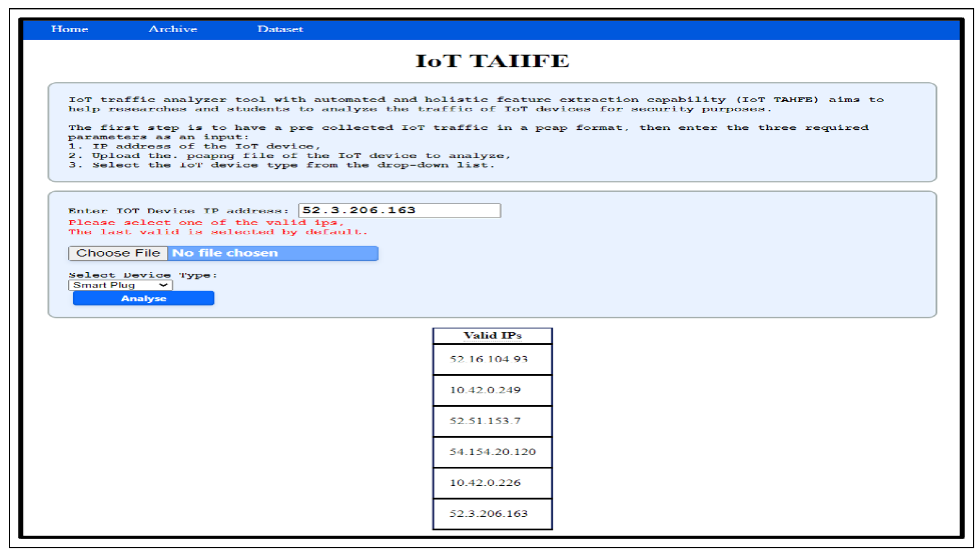This screenshot has width=980, height=554.
Task: Click the Analyse button
Action: click(x=143, y=298)
